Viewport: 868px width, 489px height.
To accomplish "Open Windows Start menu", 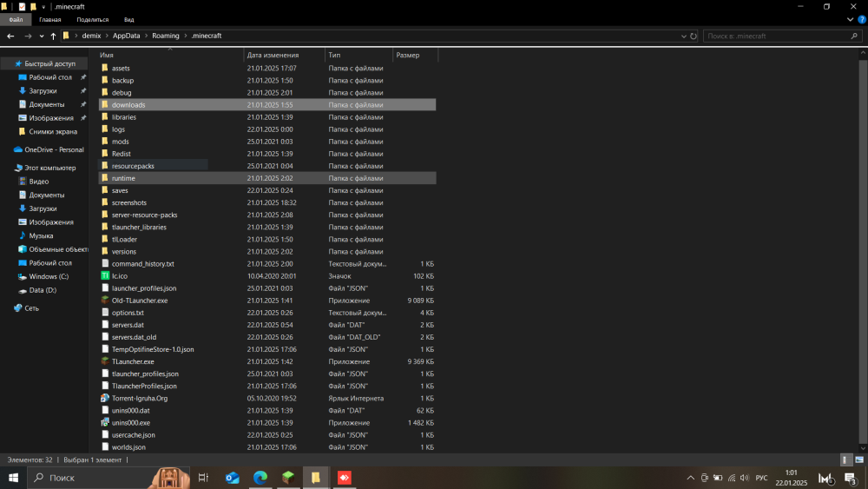I will pyautogui.click(x=13, y=478).
